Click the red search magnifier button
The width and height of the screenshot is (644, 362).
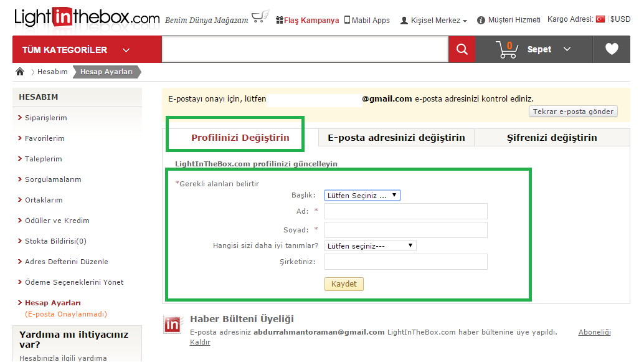point(462,49)
